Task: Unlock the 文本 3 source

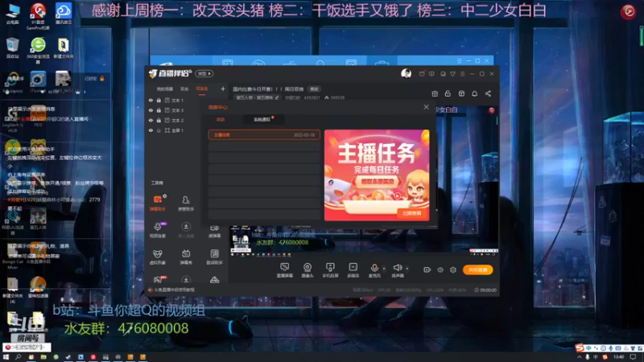Action: tap(159, 110)
